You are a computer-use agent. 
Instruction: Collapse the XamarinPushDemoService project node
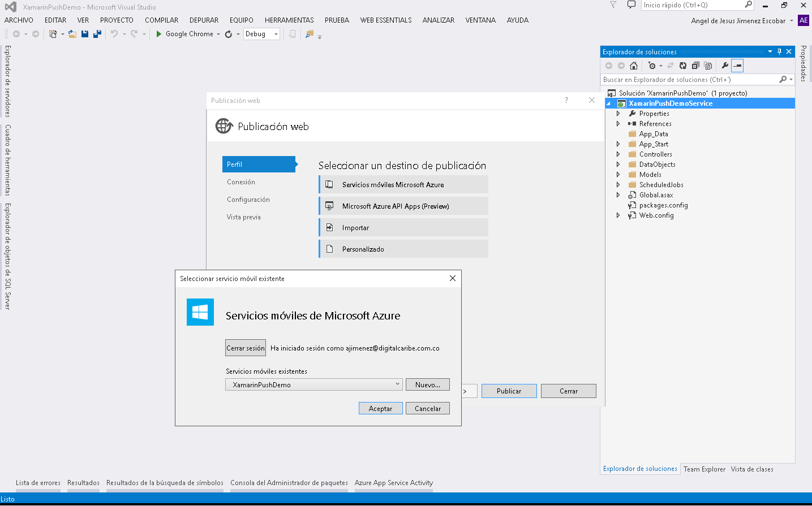coord(609,103)
